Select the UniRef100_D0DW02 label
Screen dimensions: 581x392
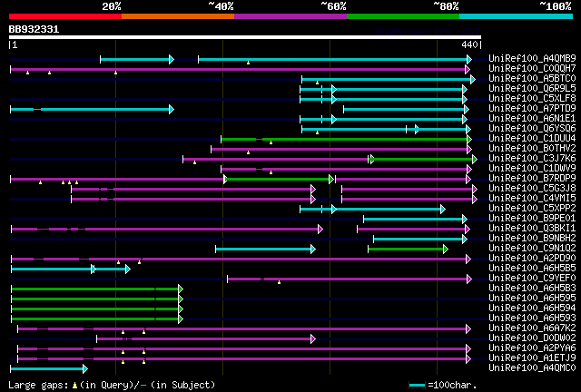tap(532, 338)
